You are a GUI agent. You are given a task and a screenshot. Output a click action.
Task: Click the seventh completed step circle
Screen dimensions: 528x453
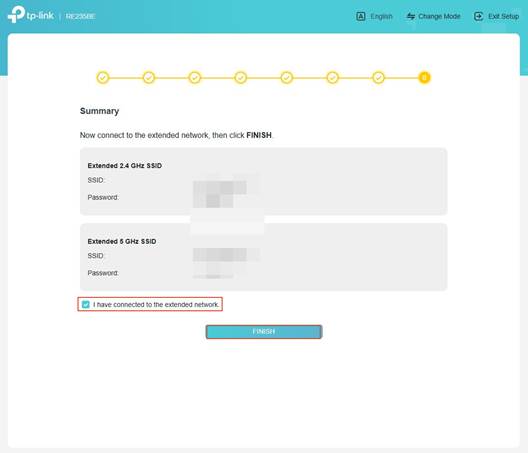tap(378, 78)
